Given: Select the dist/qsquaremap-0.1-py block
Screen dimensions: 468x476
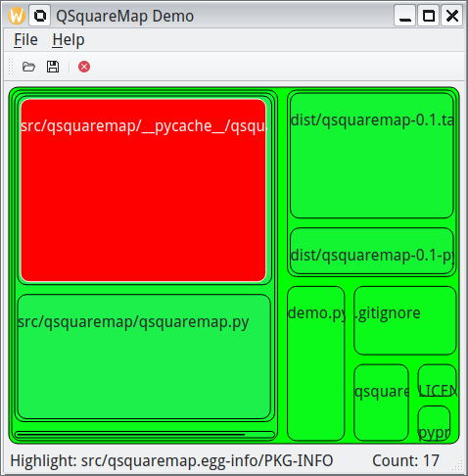Looking at the screenshot, I should (372, 251).
